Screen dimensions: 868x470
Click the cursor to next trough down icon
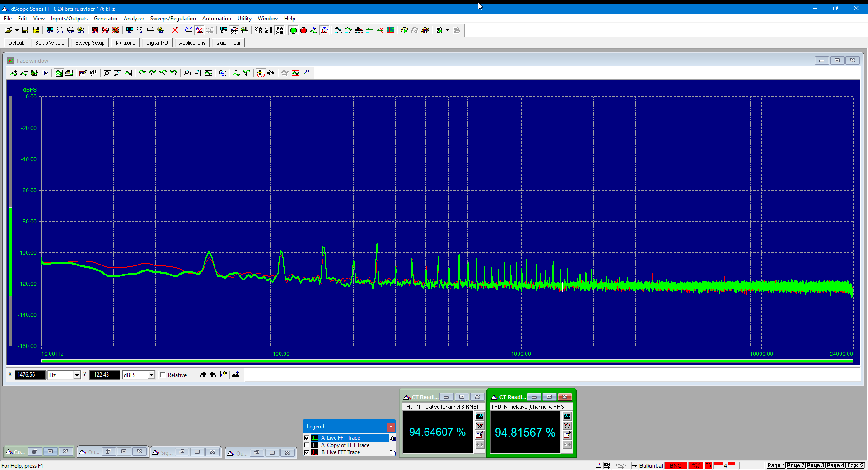pos(247,73)
